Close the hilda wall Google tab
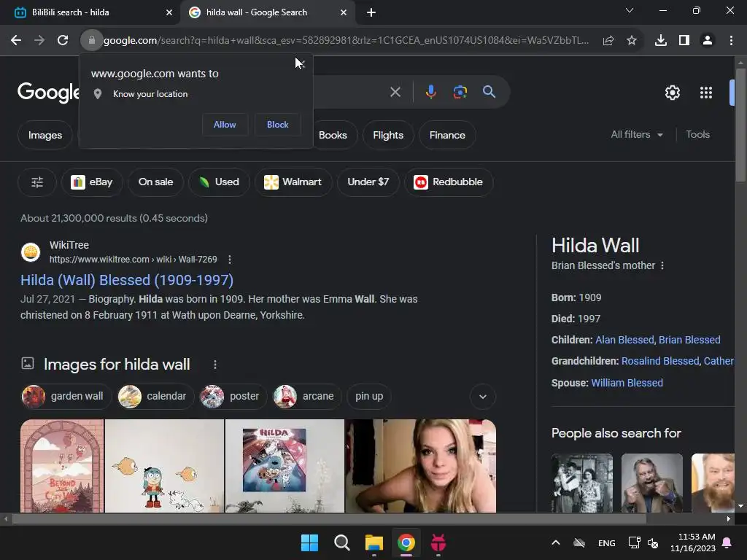Image resolution: width=747 pixels, height=560 pixels. coord(344,12)
